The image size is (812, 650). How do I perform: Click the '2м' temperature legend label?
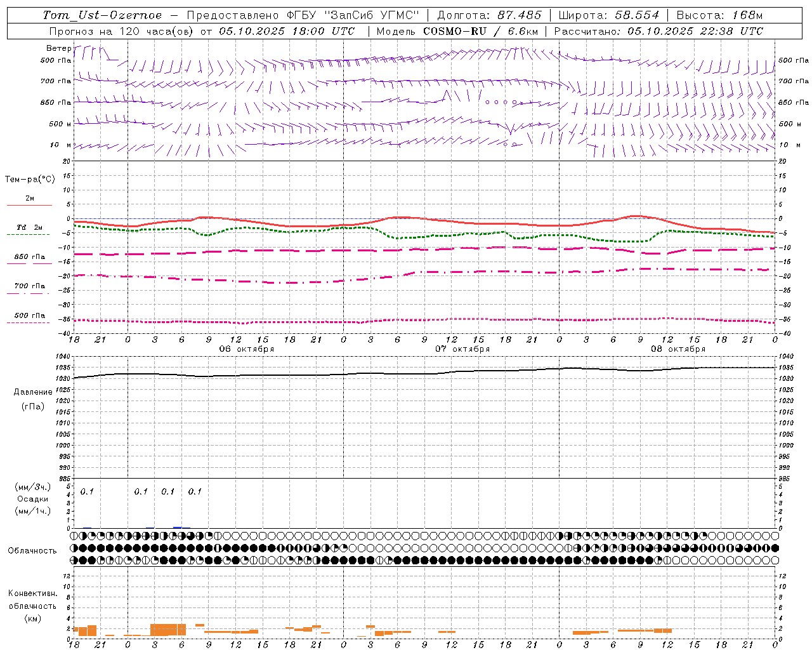tap(30, 199)
